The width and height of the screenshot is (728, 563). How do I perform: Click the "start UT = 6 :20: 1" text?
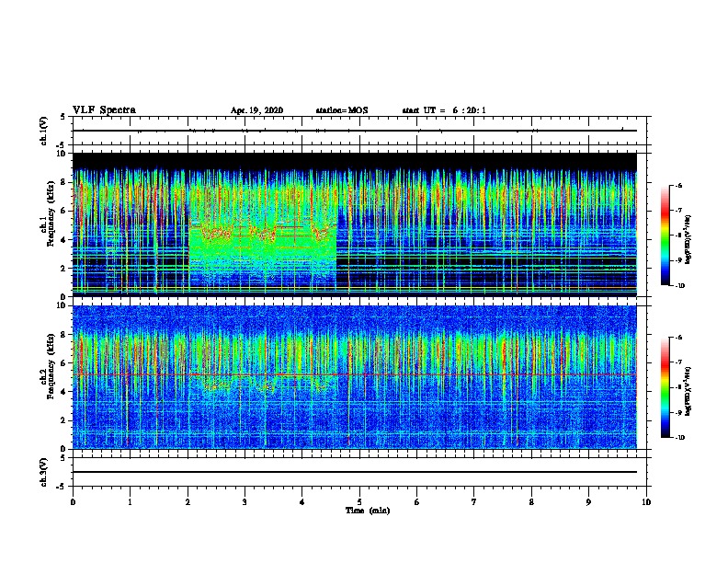point(444,110)
